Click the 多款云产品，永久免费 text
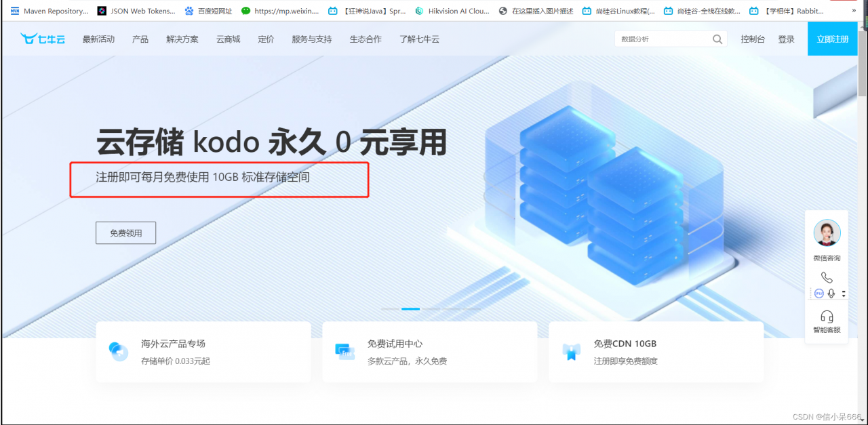 tap(407, 361)
